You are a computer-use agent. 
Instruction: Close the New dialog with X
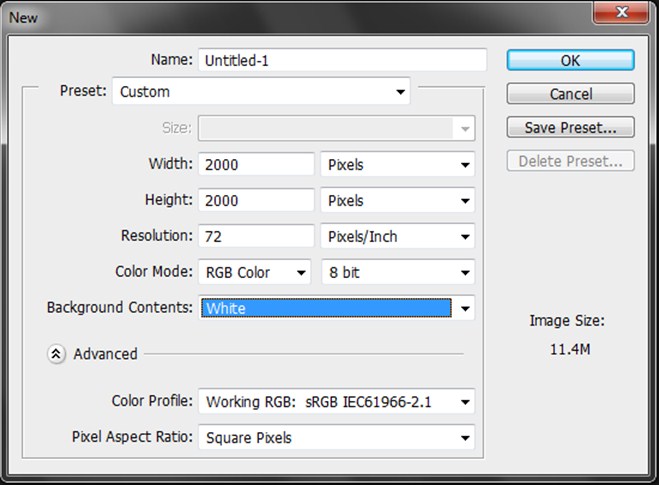click(x=622, y=12)
